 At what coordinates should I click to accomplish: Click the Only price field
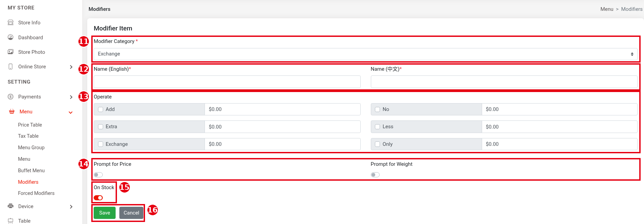[x=560, y=144]
